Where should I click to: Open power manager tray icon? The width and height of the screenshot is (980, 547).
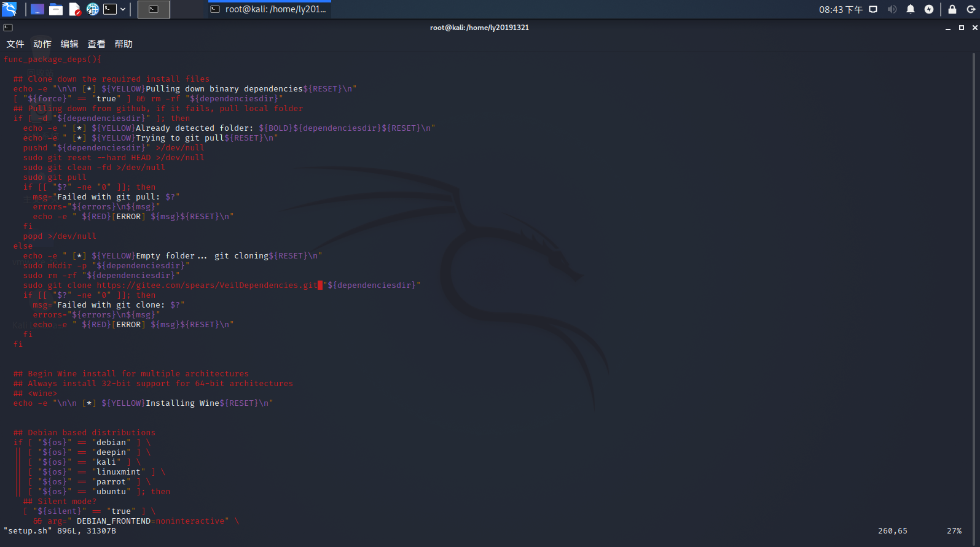tap(929, 9)
